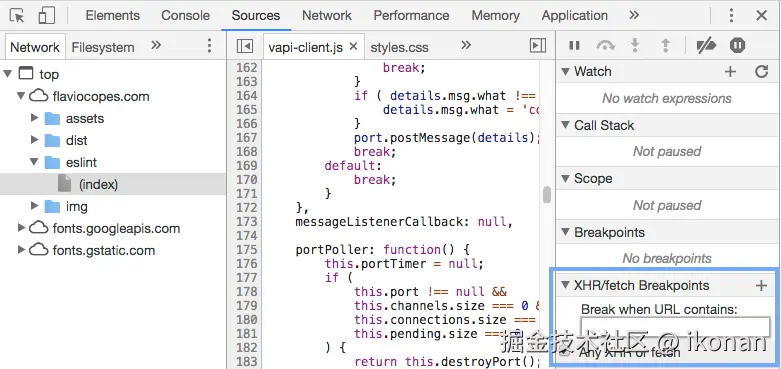Close the DevTools panel
This screenshot has width=781, height=369.
tap(761, 15)
